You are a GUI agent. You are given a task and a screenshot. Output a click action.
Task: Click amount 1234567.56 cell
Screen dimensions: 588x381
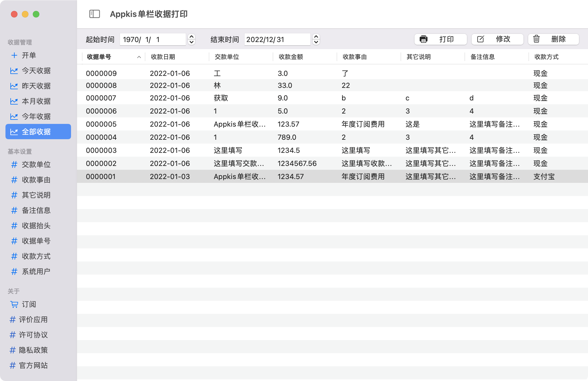pos(297,163)
